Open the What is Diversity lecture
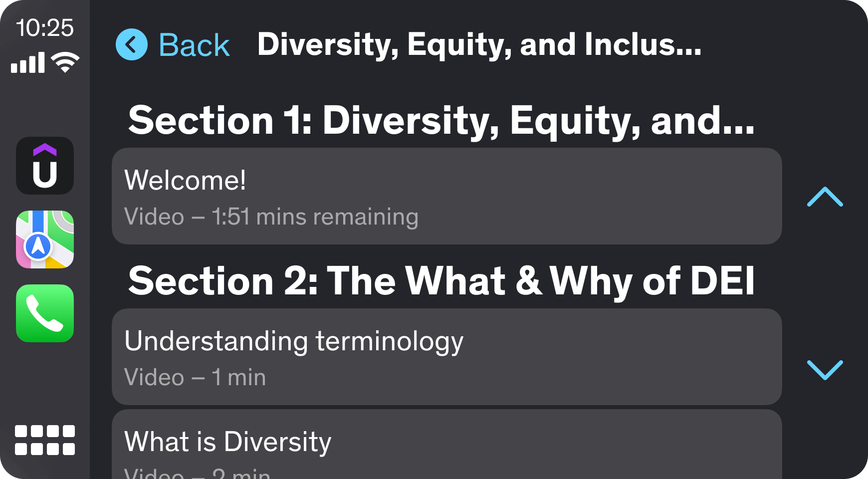 tap(446, 445)
